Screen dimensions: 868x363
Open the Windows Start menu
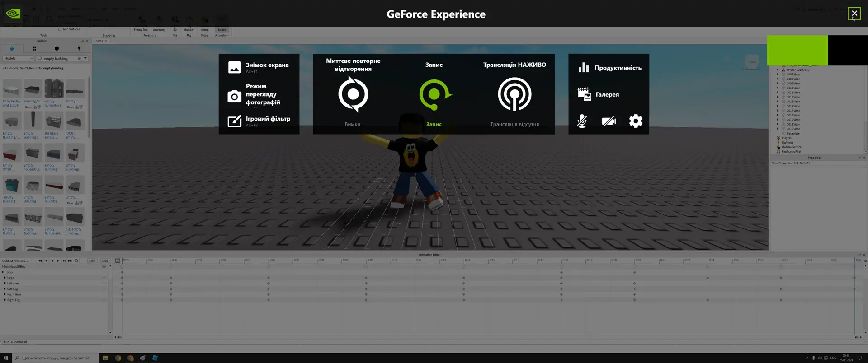pyautogui.click(x=6, y=358)
